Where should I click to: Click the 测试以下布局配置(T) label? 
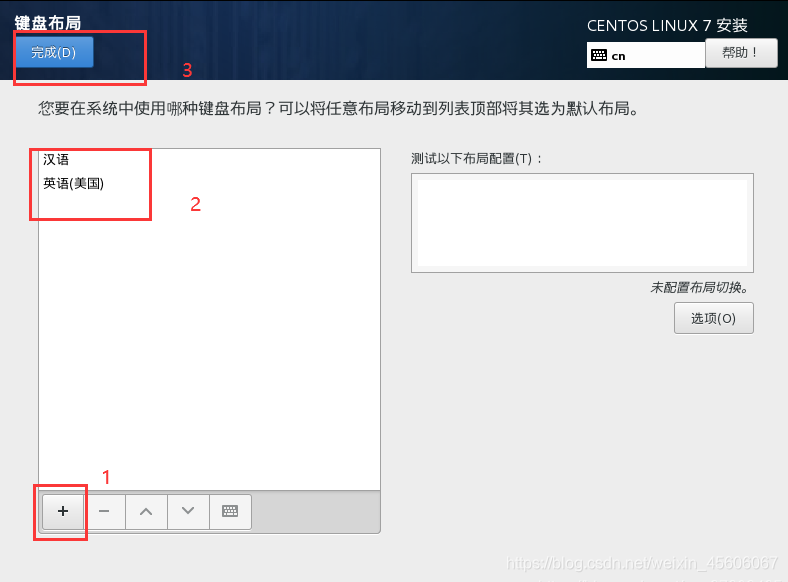[477, 159]
